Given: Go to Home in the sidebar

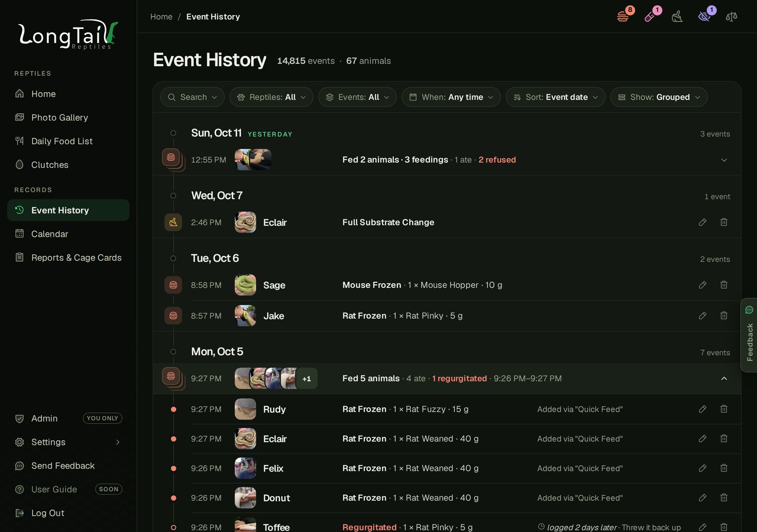Looking at the screenshot, I should 68,94.
